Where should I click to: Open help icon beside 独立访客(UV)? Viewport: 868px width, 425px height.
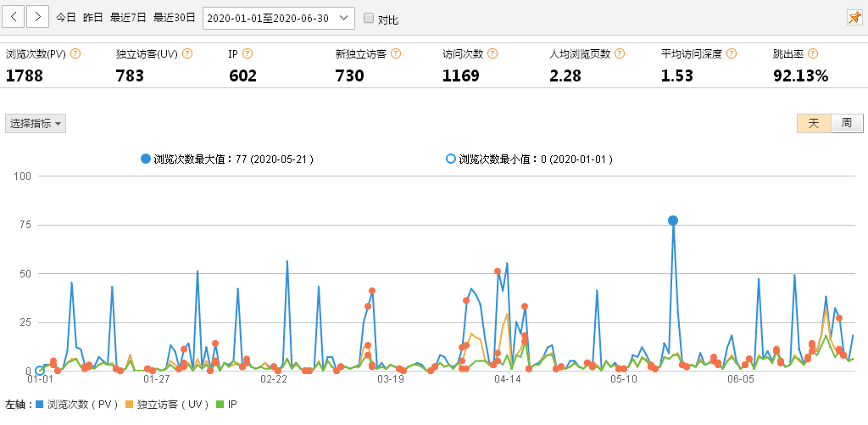(x=187, y=53)
